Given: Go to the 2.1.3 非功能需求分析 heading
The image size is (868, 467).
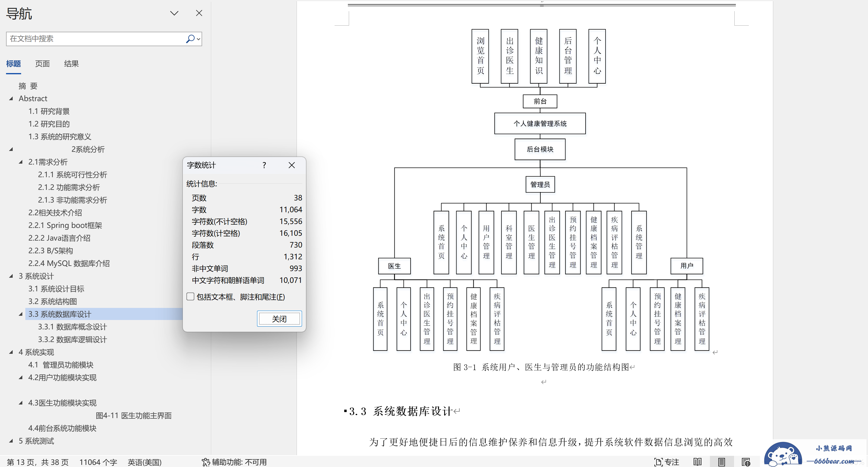Looking at the screenshot, I should coord(72,200).
